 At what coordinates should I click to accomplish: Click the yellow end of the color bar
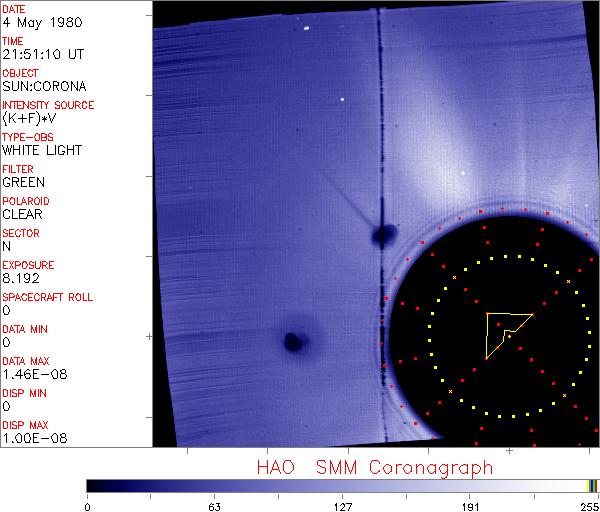click(x=589, y=485)
